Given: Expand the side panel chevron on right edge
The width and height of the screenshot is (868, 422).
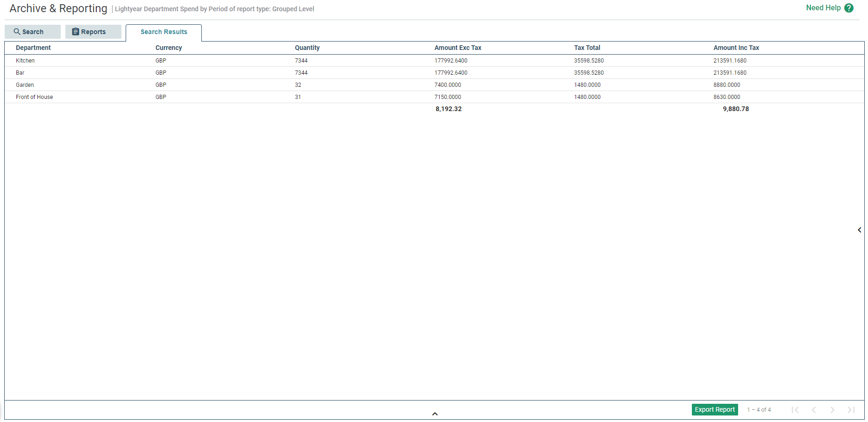Looking at the screenshot, I should point(860,230).
